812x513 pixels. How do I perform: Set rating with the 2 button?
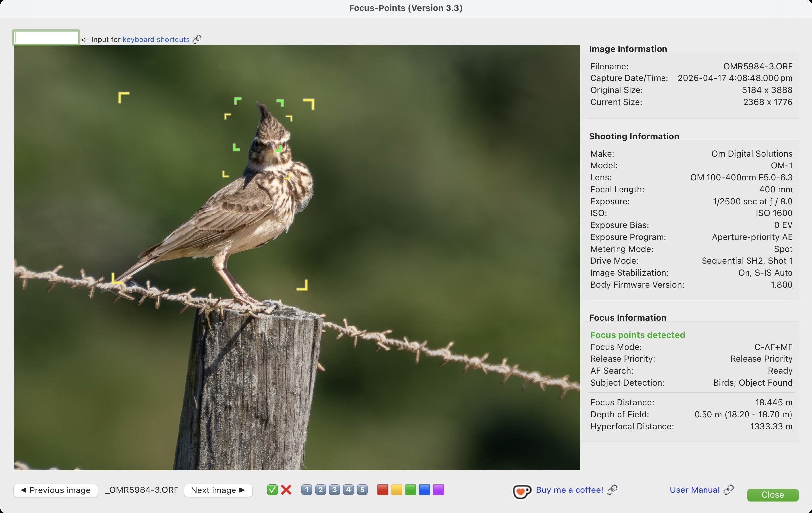click(x=321, y=490)
